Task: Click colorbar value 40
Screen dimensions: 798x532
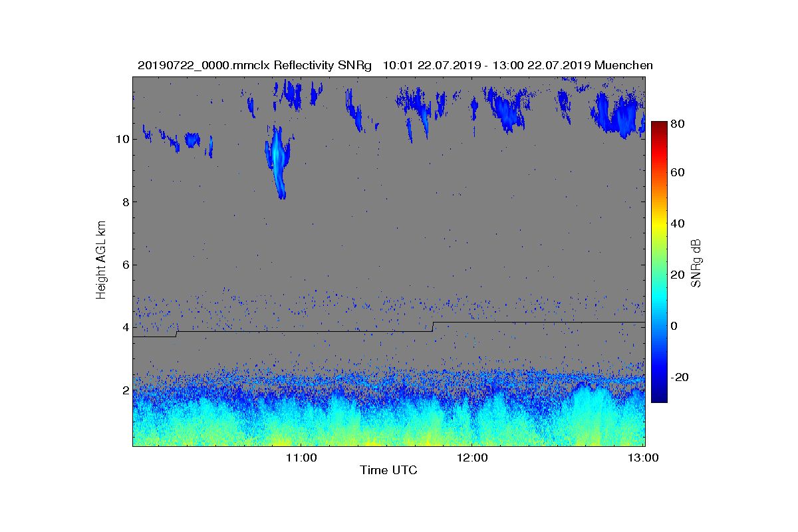Action: tap(678, 223)
